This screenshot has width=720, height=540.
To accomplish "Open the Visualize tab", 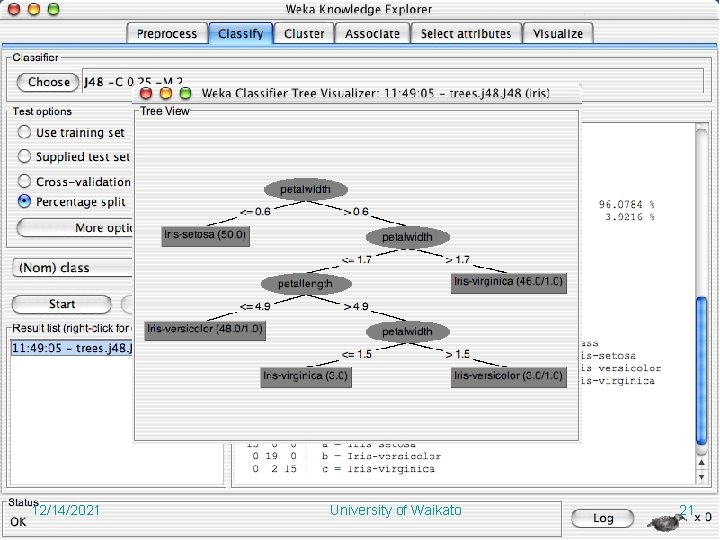I will point(558,34).
